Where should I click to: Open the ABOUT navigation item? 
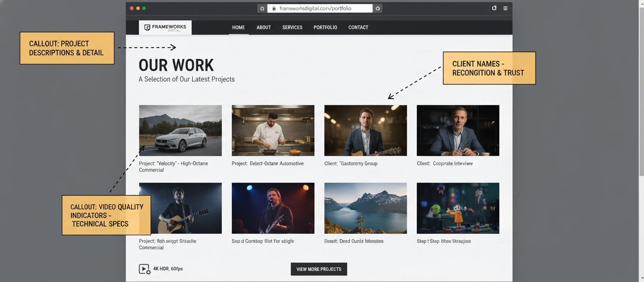pyautogui.click(x=263, y=27)
